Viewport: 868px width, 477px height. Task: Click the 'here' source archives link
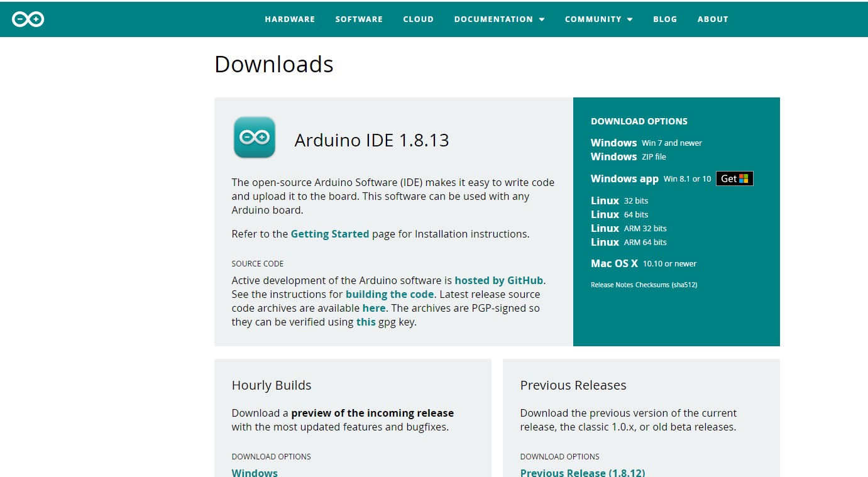374,308
